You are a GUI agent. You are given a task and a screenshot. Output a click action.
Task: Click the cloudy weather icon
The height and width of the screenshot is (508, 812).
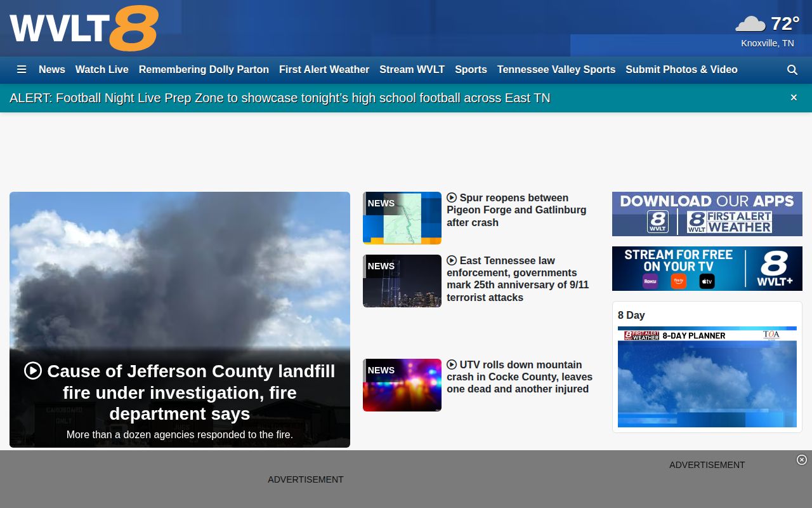tap(750, 24)
